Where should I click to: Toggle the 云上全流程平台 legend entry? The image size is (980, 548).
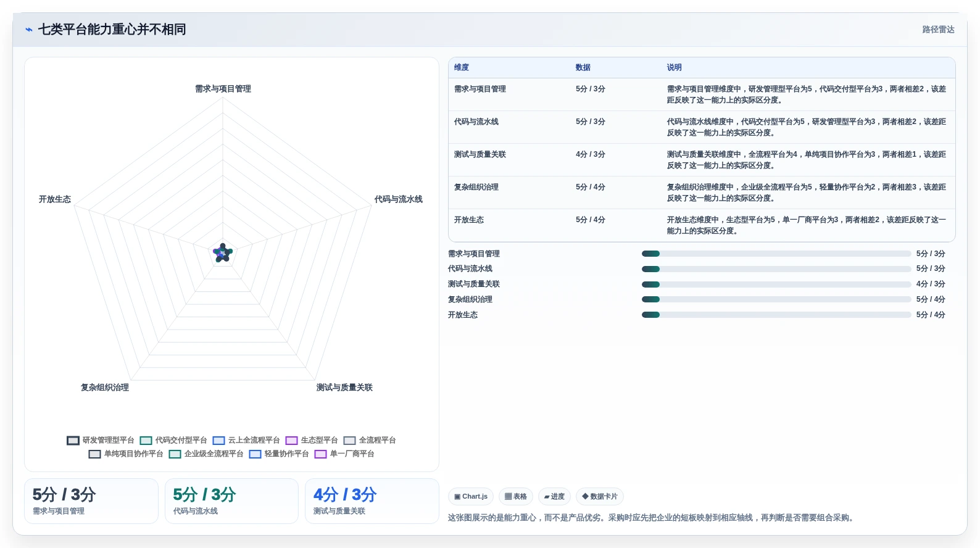coord(246,441)
